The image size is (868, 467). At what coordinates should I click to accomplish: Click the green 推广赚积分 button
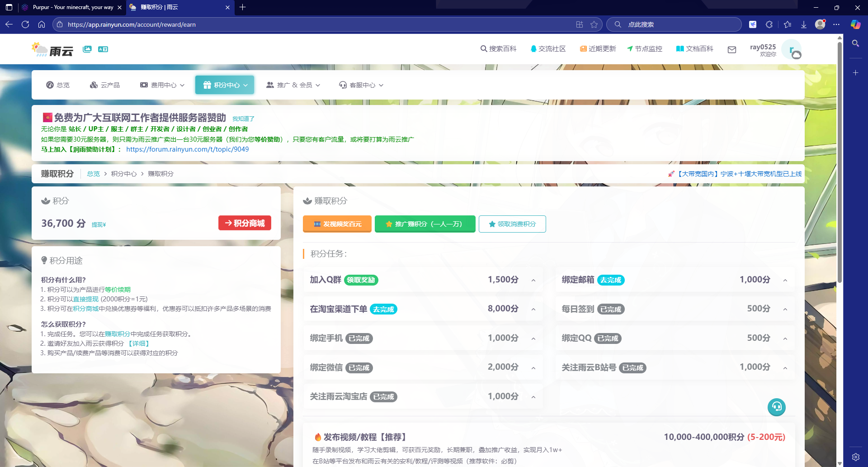point(425,224)
